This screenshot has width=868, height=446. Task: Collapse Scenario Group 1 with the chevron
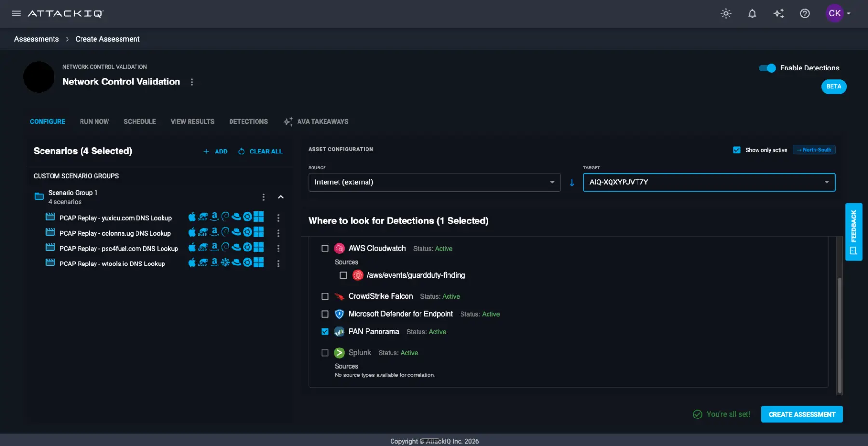click(281, 197)
